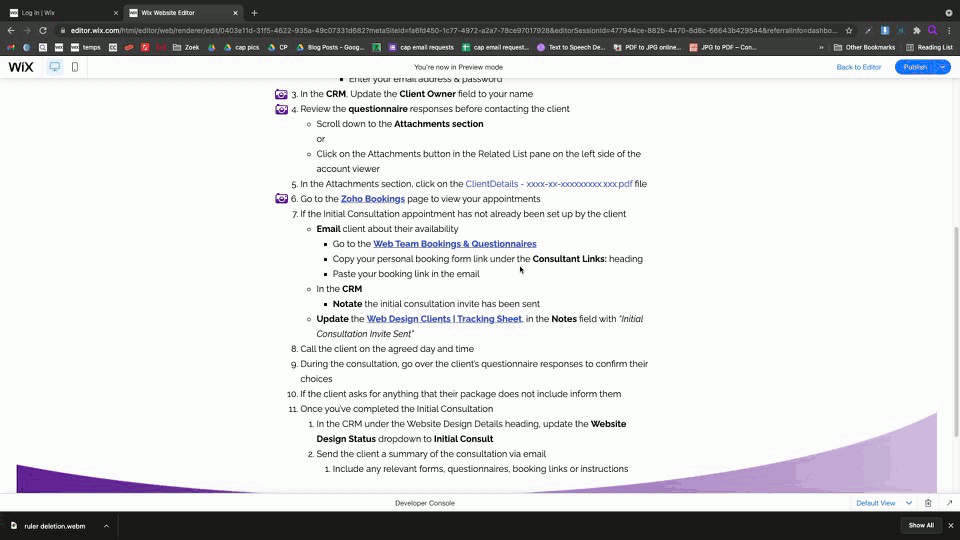The height and width of the screenshot is (540, 960).
Task: Publish the site with the Publish button
Action: 915,67
